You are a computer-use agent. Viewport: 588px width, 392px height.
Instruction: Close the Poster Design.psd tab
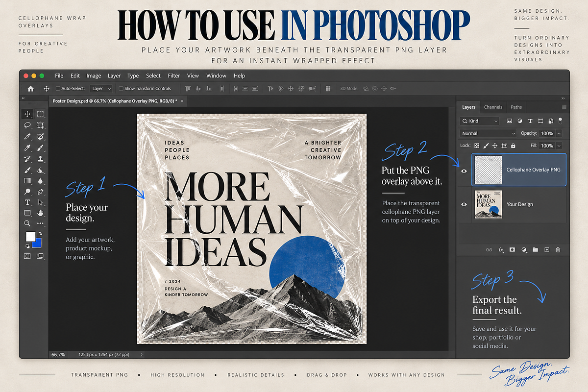[x=182, y=100]
